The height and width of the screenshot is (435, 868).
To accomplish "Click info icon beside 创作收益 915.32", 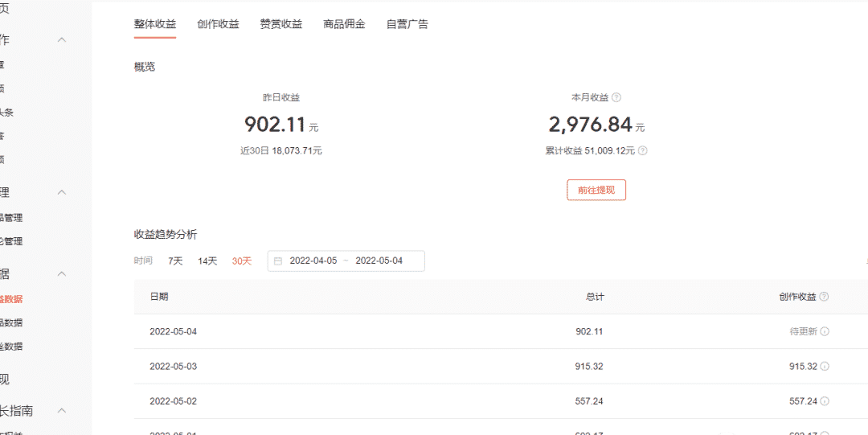I will [x=825, y=367].
